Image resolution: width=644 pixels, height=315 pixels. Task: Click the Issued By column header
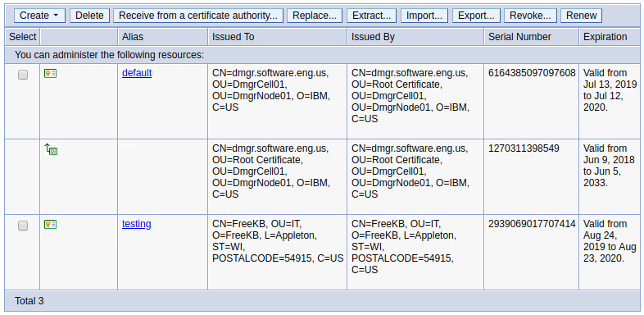point(415,37)
